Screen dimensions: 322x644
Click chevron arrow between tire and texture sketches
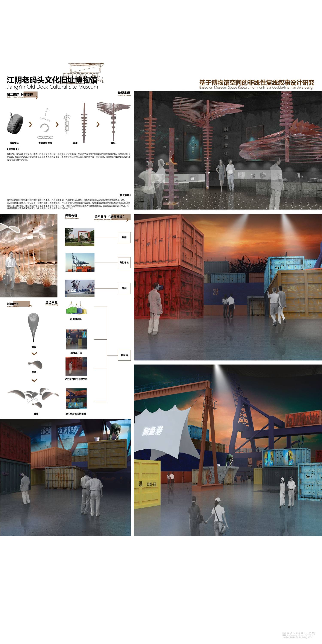click(x=30, y=124)
